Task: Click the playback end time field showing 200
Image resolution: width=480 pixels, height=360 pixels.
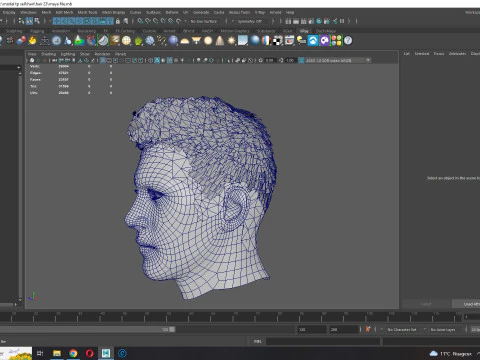Action: pyautogui.click(x=344, y=329)
